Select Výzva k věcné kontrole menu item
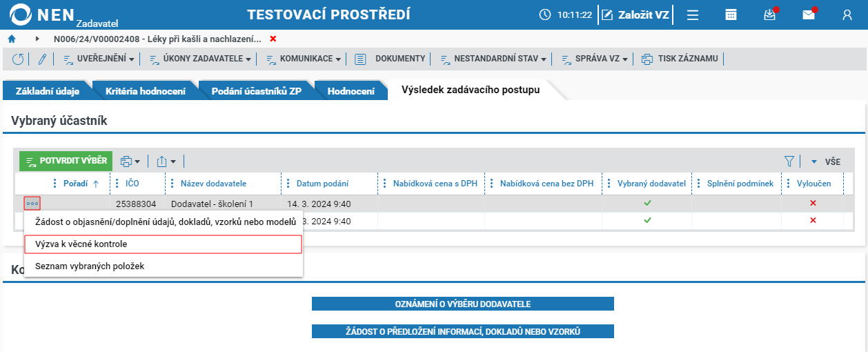Screen dimensions: 868x352 click(163, 244)
